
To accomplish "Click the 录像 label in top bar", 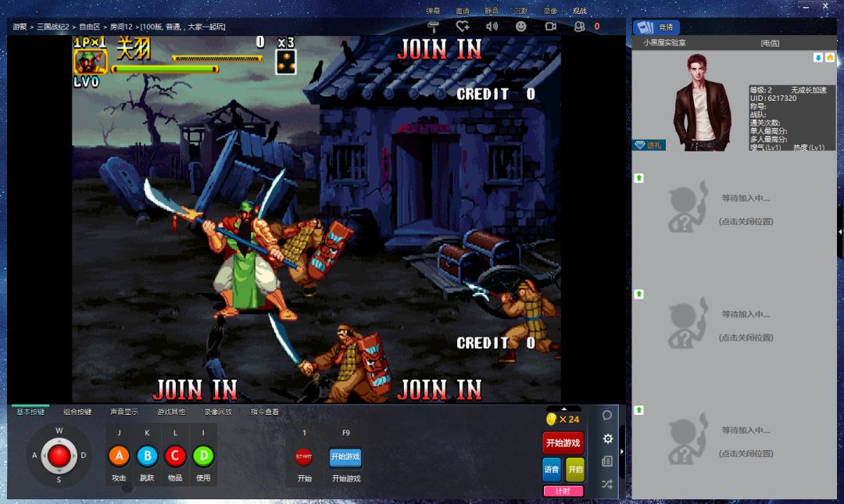I will pos(550,11).
